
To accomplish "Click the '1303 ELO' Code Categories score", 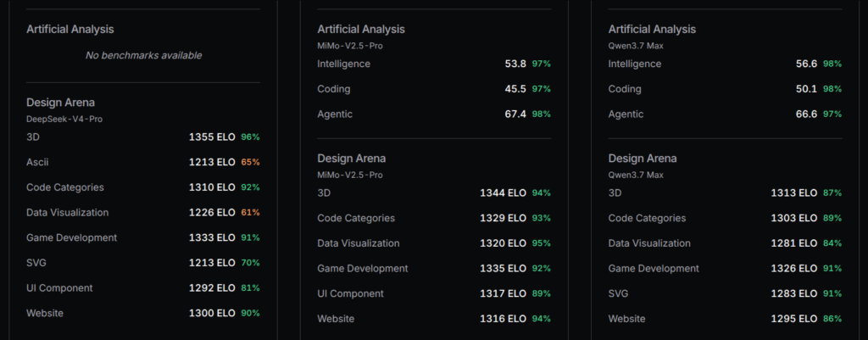I will pyautogui.click(x=794, y=218).
